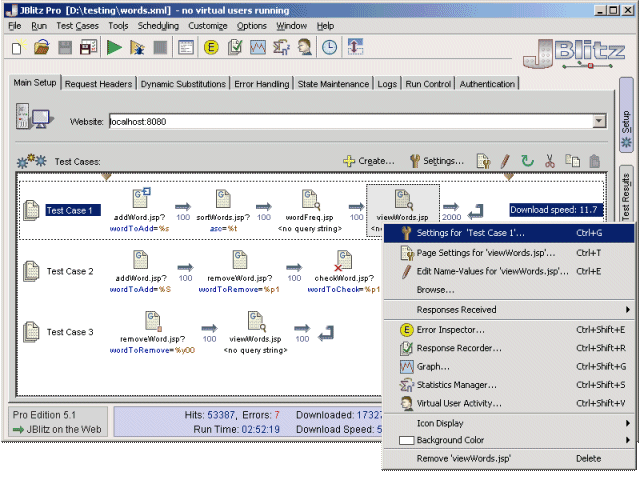Screen dimensions: 640x480
Task: Select wordFreq.jsp page icon
Action: coord(311,199)
